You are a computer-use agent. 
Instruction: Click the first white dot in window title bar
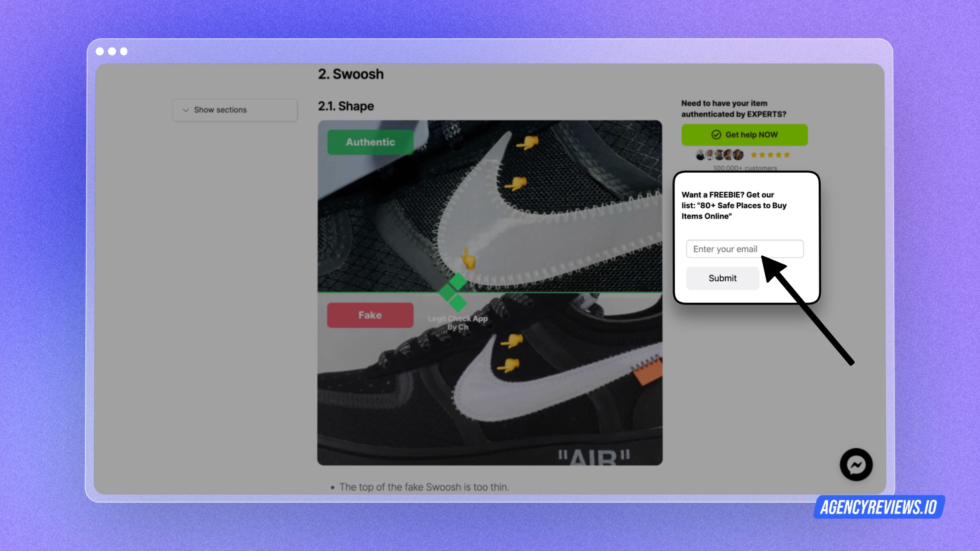click(100, 51)
